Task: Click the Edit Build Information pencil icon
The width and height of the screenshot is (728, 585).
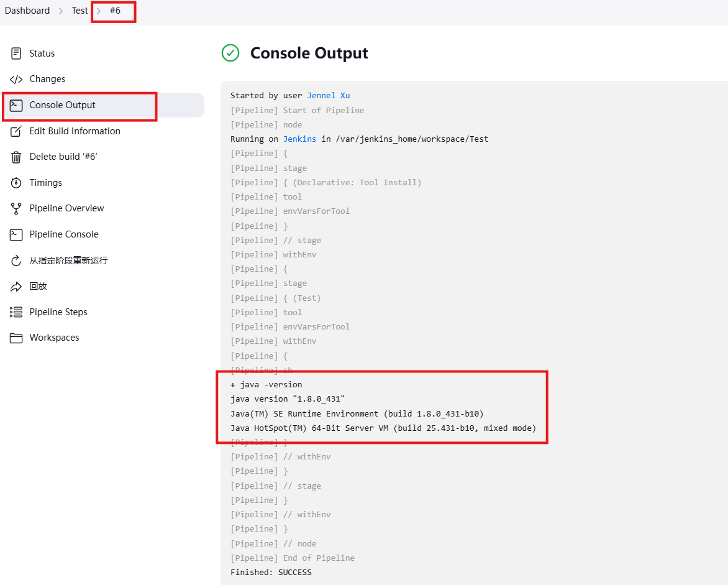Action: click(16, 131)
